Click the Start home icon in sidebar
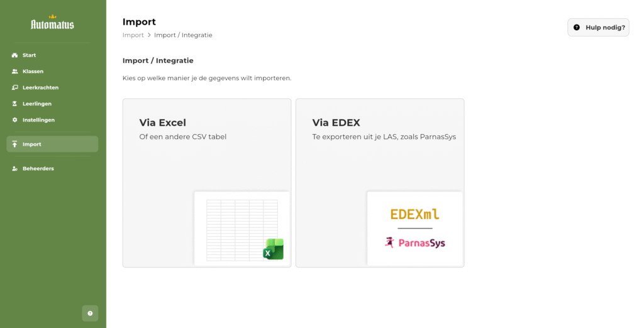The image size is (644, 328). tap(15, 55)
